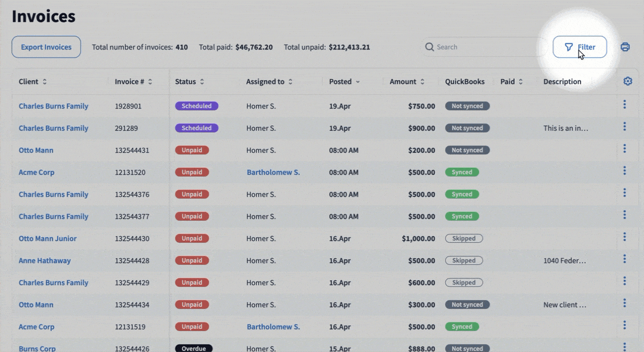Click the printer icon beside Filter
The image size is (644, 352).
(625, 47)
